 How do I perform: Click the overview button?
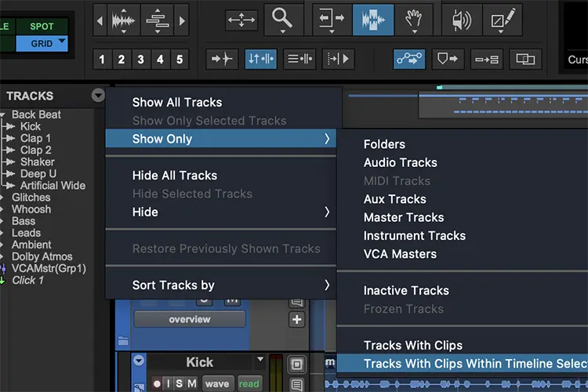(190, 319)
